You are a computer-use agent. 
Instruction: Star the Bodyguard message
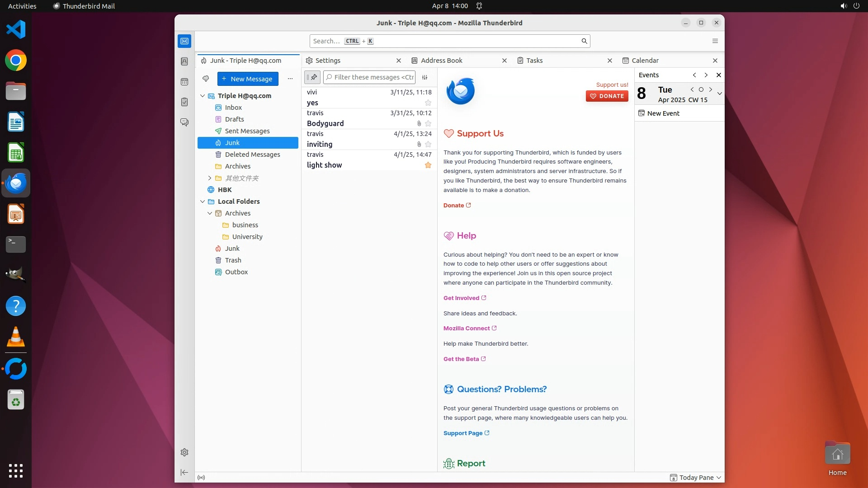428,123
